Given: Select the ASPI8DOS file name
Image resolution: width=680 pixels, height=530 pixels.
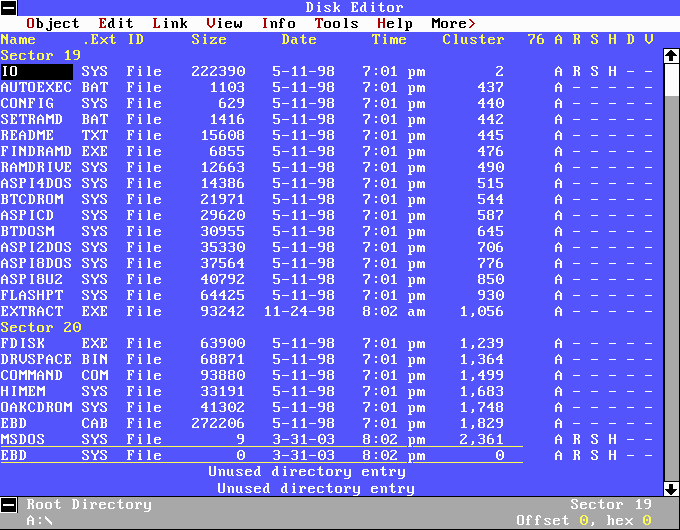Looking at the screenshot, I should (x=36, y=264).
